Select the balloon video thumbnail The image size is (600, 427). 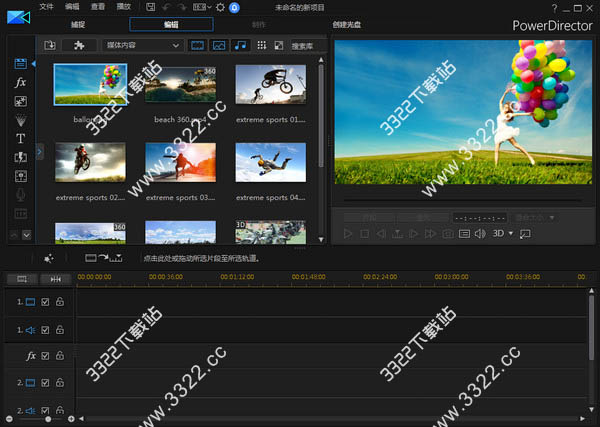90,84
